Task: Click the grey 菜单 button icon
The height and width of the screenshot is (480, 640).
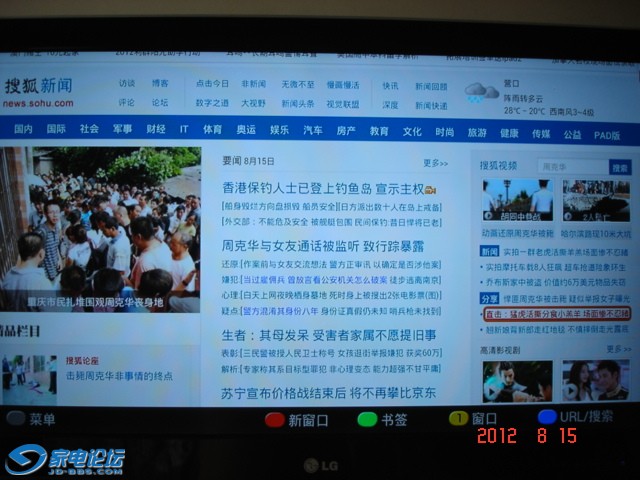Action: pyautogui.click(x=16, y=418)
